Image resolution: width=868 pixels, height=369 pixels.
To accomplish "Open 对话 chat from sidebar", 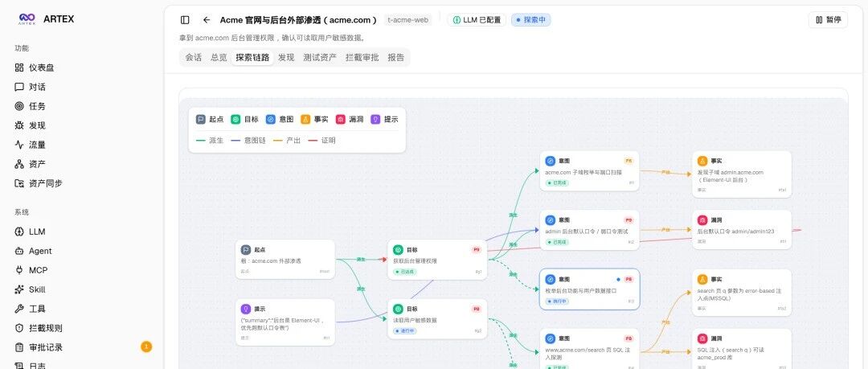I will [30, 87].
